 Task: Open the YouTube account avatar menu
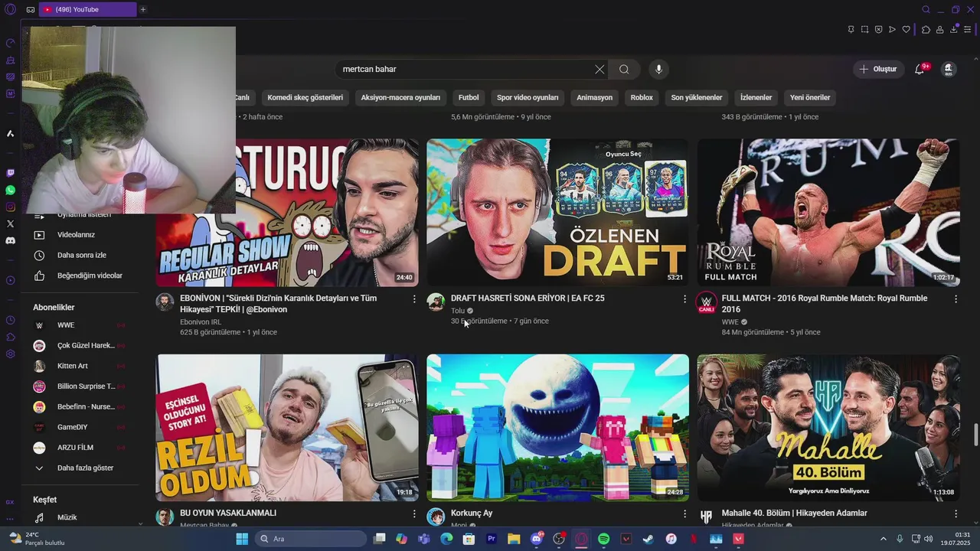949,69
